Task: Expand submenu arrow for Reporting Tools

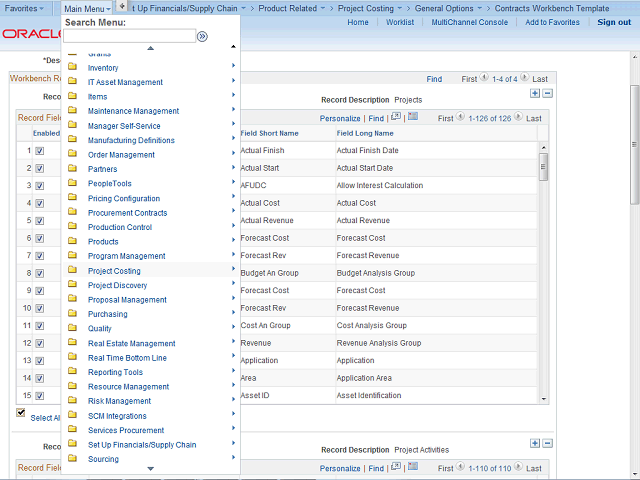Action: (x=233, y=370)
